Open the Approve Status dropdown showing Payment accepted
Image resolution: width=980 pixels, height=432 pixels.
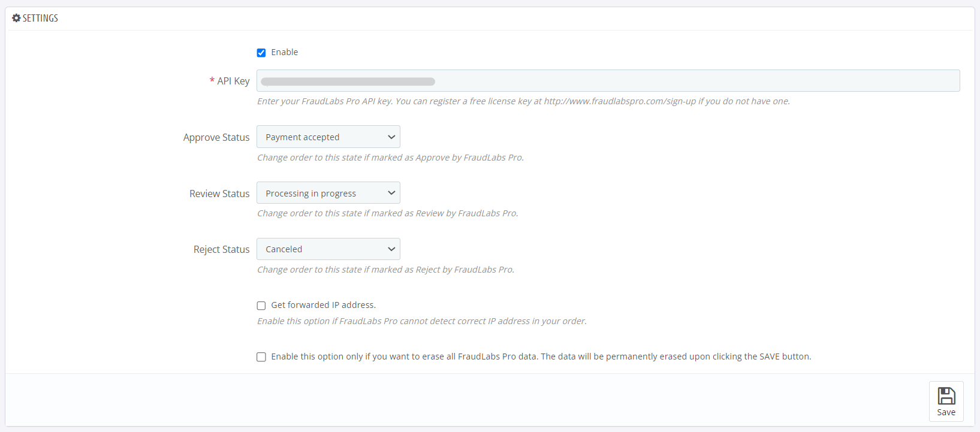(328, 137)
